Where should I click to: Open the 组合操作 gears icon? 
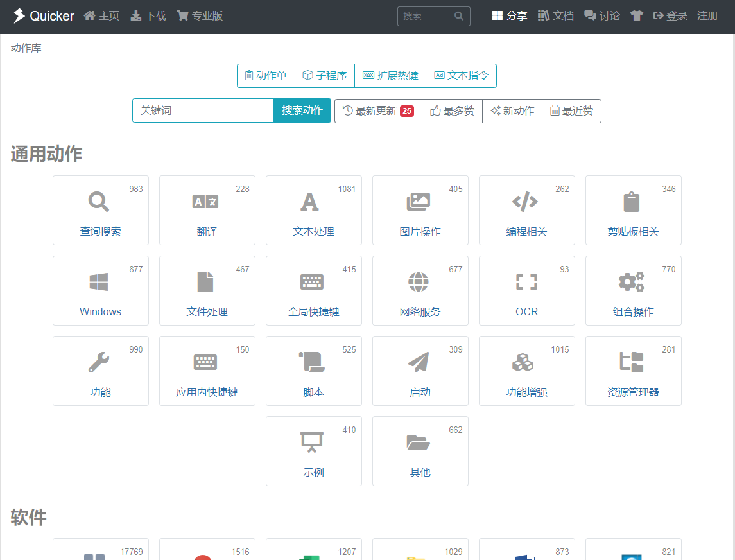(632, 283)
